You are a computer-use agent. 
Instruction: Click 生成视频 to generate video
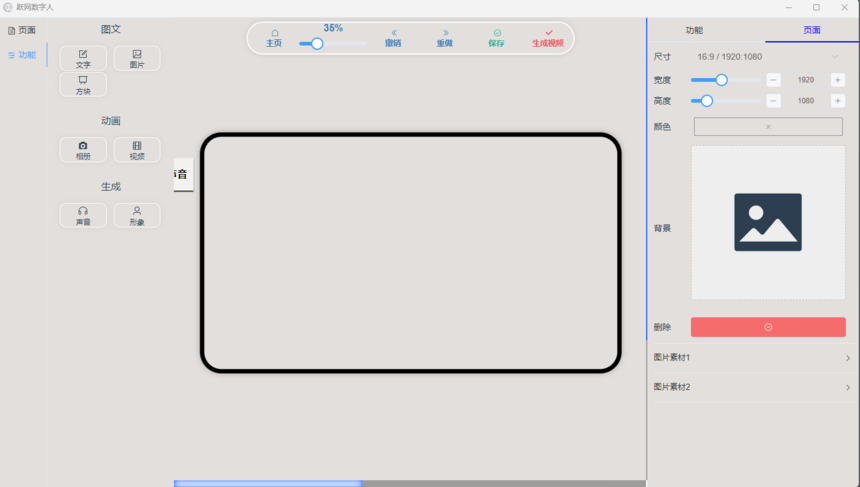548,38
